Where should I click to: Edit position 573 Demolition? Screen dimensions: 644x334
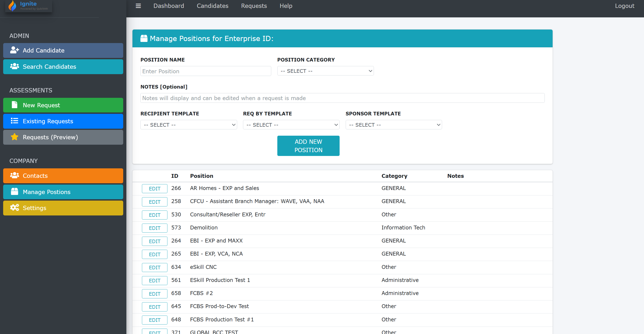(155, 228)
